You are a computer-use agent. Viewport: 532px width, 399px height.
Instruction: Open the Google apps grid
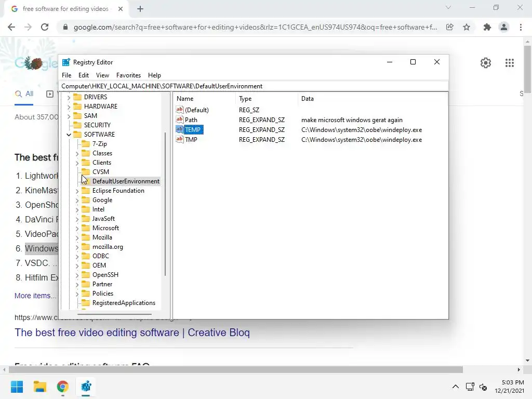tap(510, 63)
